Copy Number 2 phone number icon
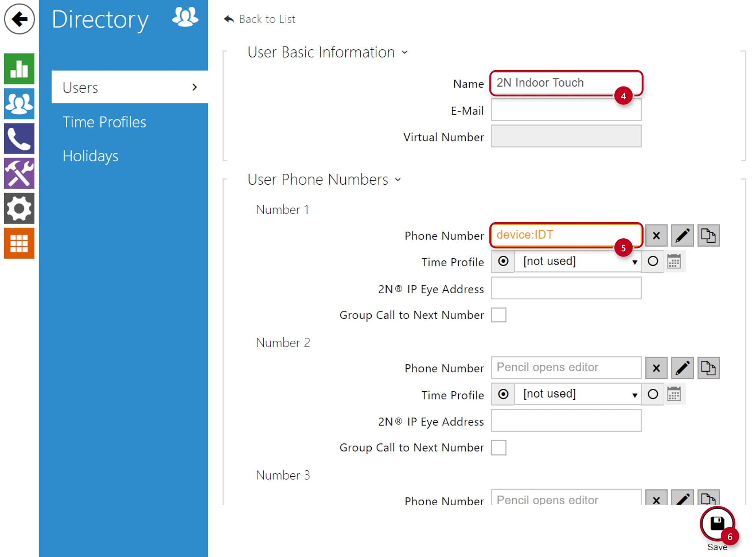 point(708,368)
